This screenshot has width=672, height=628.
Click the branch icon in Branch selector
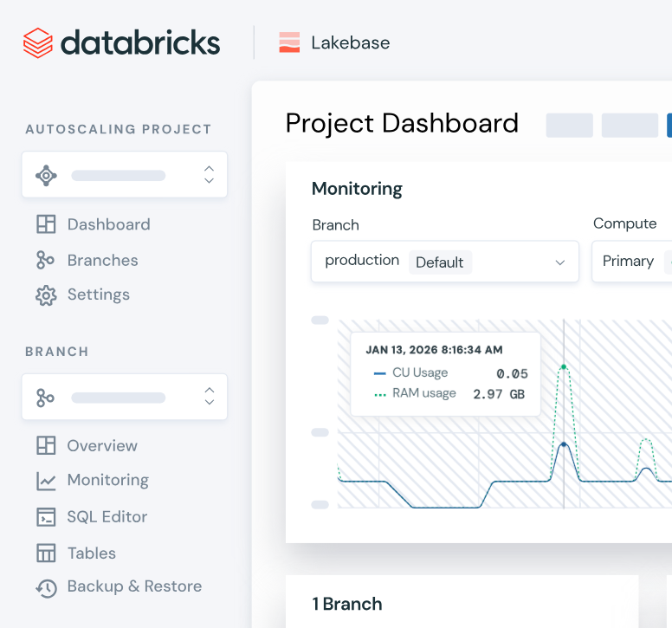pyautogui.click(x=45, y=398)
